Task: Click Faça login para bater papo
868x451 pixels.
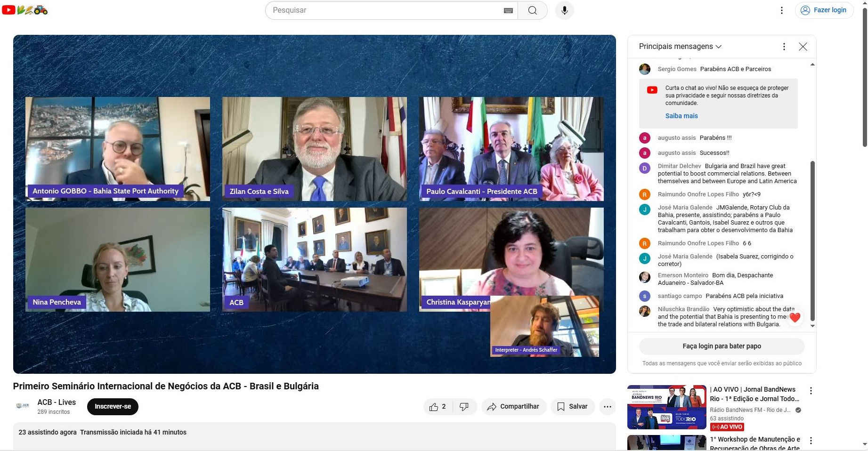Action: pos(722,346)
